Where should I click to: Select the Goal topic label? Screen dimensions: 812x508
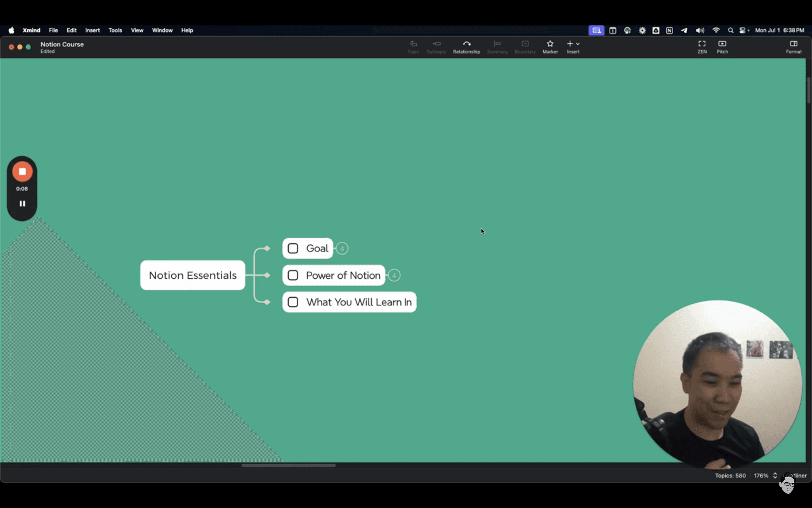[317, 248]
